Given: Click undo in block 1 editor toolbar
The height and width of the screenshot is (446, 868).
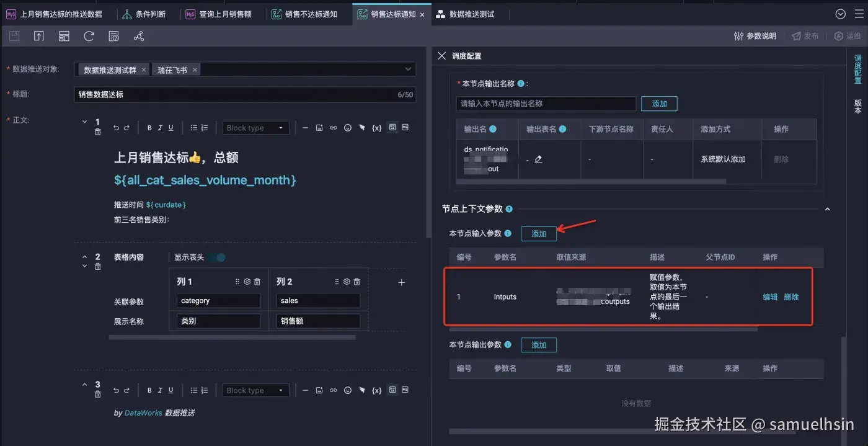Looking at the screenshot, I should [116, 128].
